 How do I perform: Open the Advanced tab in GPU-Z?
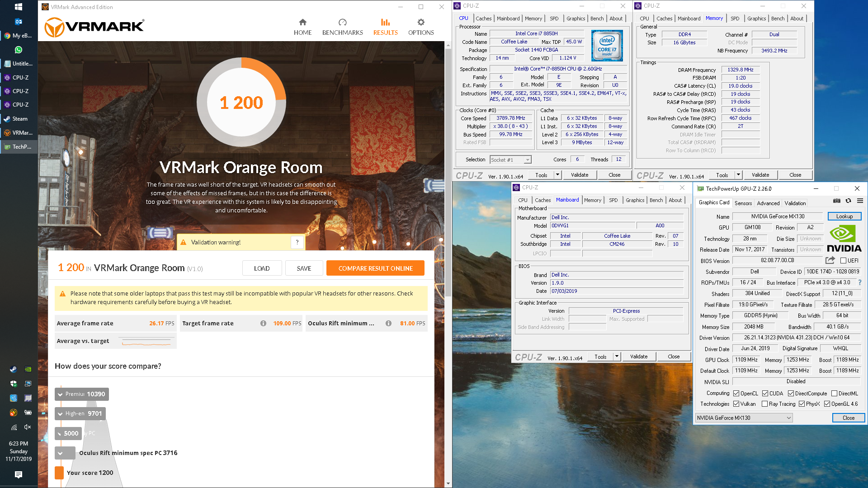[768, 203]
